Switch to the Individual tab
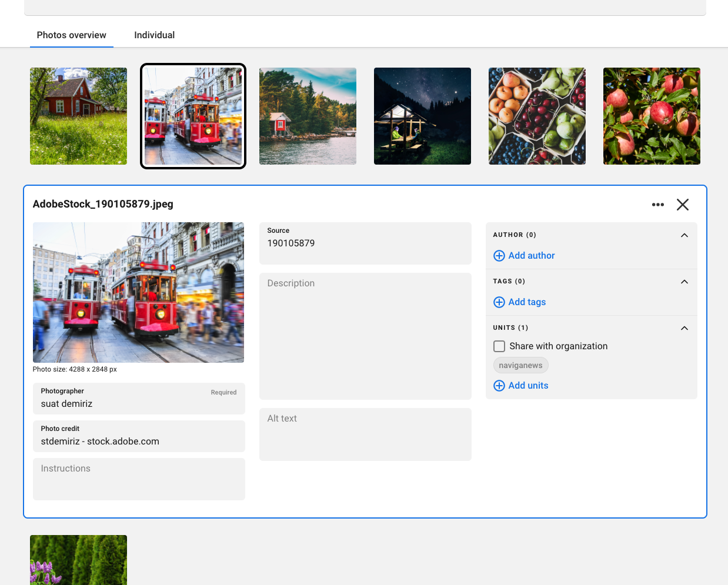The width and height of the screenshot is (728, 585). (x=155, y=35)
